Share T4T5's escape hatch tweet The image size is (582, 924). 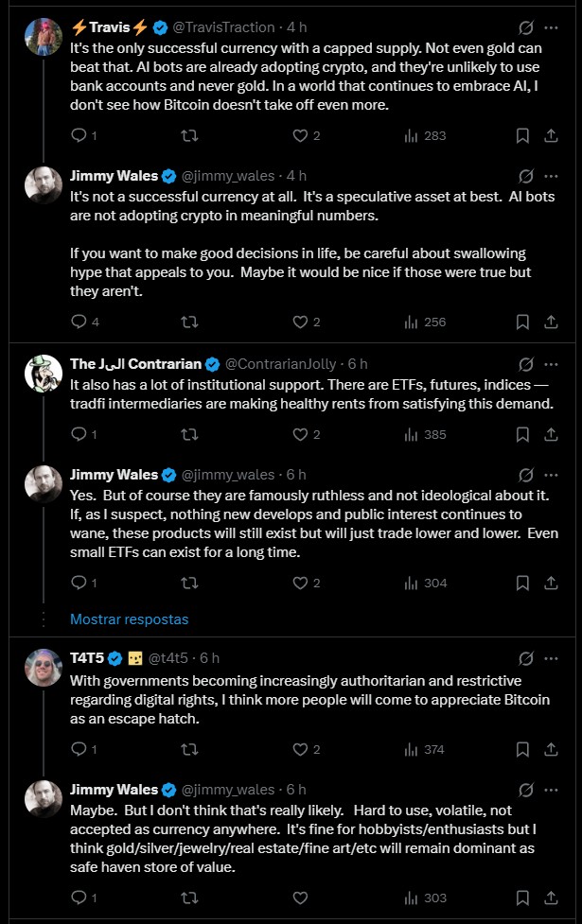552,749
